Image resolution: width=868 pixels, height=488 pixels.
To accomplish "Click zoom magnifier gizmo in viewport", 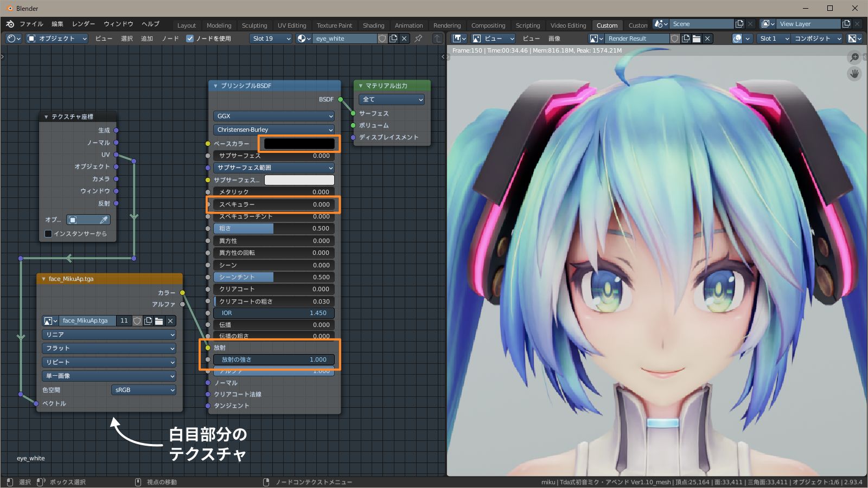I will (854, 57).
